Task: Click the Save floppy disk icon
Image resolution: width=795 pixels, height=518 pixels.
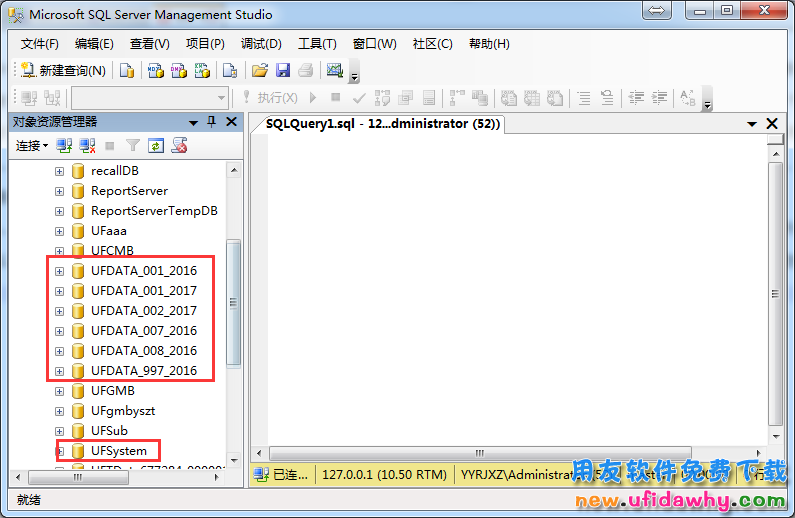Action: click(x=283, y=71)
